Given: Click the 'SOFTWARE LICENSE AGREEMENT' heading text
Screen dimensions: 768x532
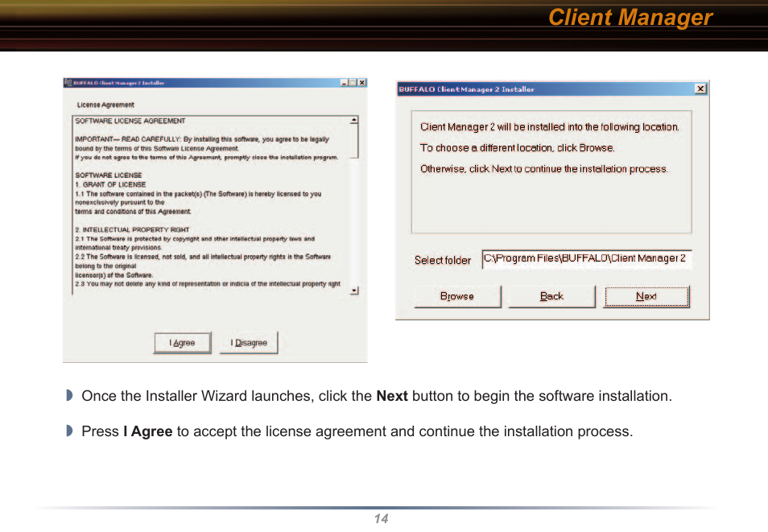Looking at the screenshot, I should (x=130, y=121).
